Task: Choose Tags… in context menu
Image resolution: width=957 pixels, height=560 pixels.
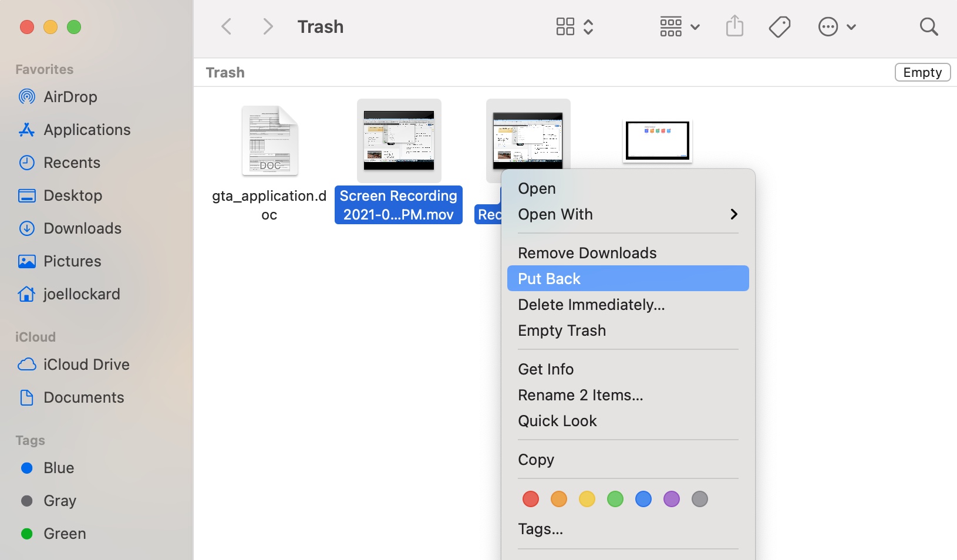Action: [x=628, y=529]
